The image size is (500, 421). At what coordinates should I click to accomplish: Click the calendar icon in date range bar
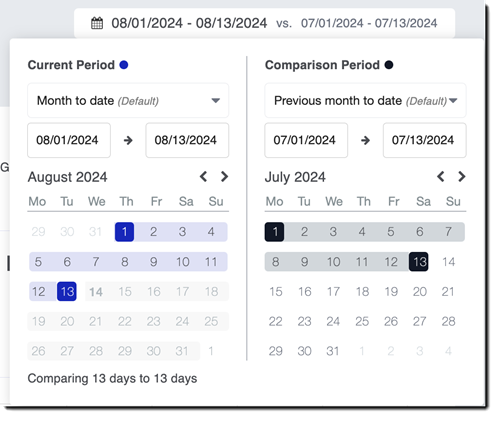pos(97,23)
